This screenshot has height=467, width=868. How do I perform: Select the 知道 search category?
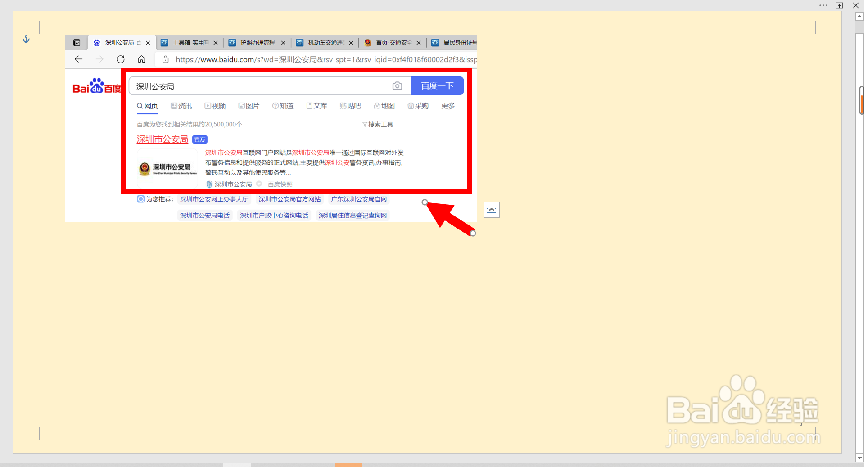pos(283,106)
